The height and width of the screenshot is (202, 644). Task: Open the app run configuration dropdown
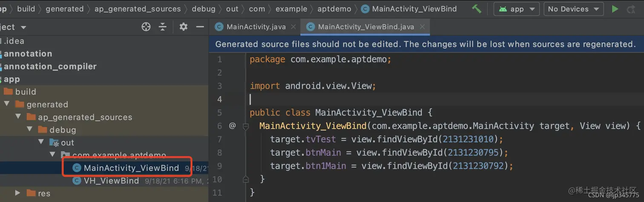point(516,9)
